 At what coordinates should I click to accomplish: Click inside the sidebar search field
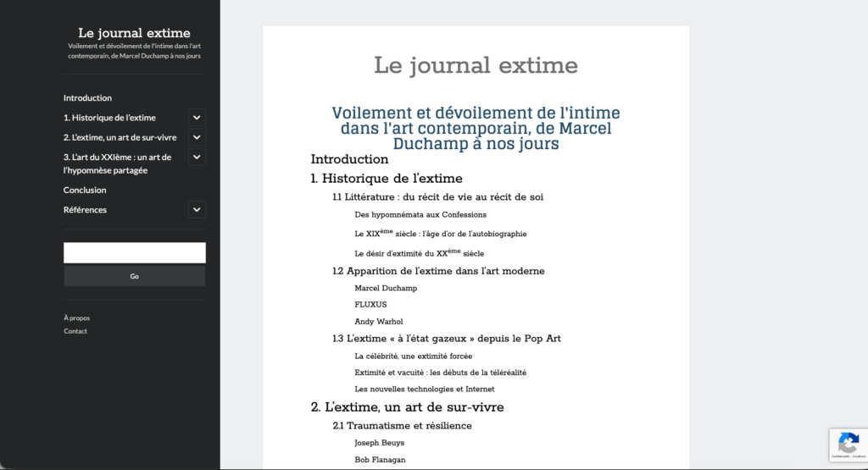click(x=134, y=253)
